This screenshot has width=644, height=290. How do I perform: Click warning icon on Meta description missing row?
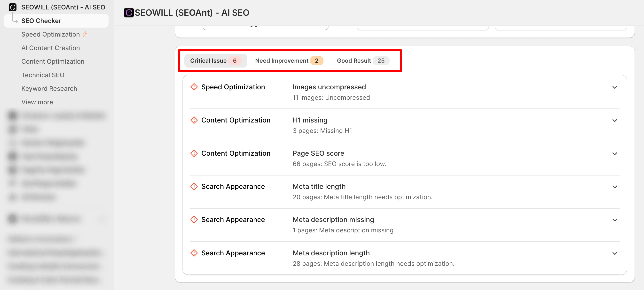click(194, 220)
